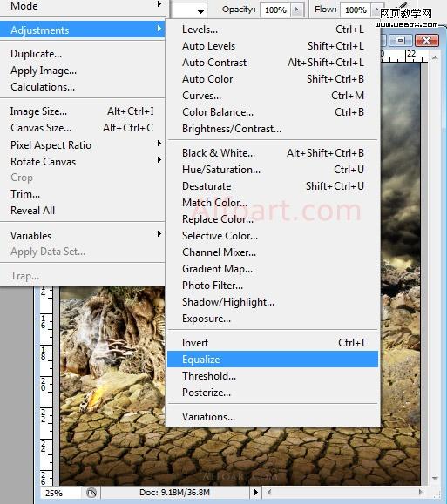The width and height of the screenshot is (447, 504).
Task: Click the status bar document preview icon
Action: pos(91,493)
